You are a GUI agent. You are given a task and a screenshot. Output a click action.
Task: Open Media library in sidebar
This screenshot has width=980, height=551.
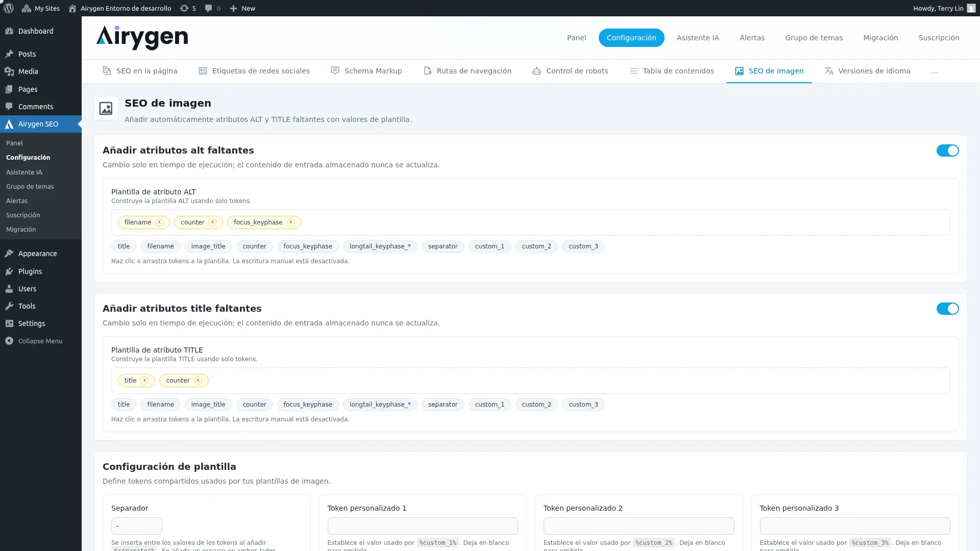point(41,71)
